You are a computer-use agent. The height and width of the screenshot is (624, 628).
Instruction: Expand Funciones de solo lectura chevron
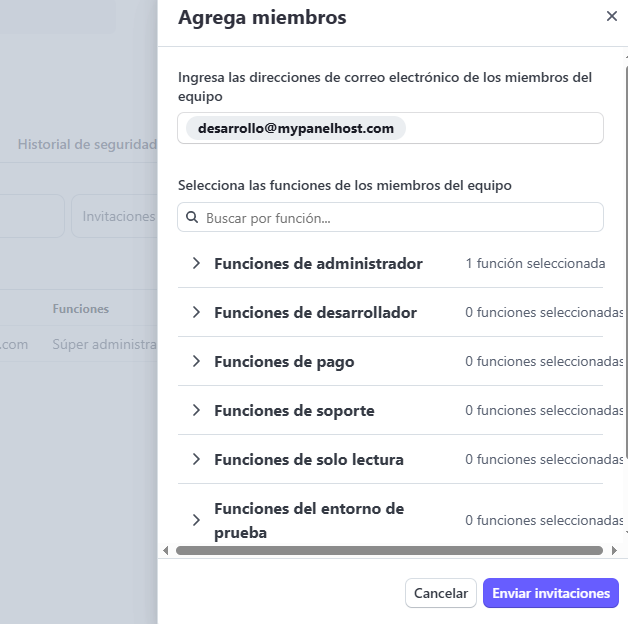click(x=196, y=460)
